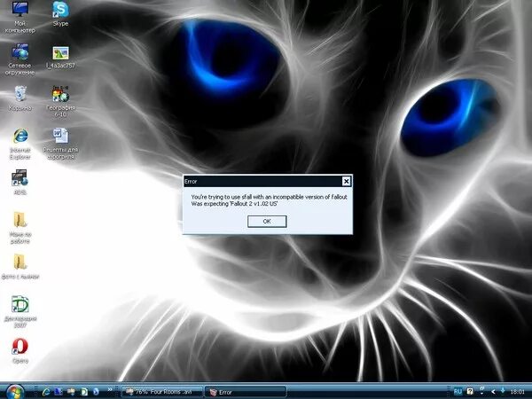The width and height of the screenshot is (532, 399).
Task: Select the l_4a3ac757 image file
Action: point(60,58)
